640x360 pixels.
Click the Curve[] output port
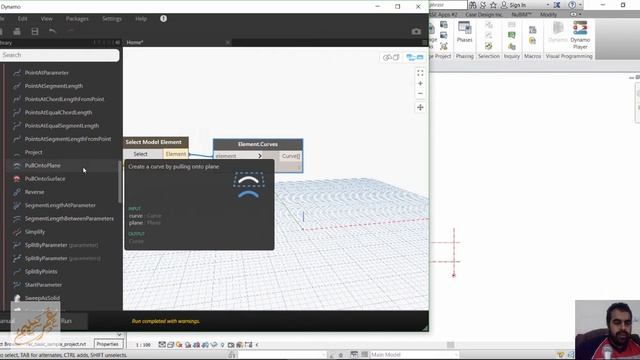(291, 156)
